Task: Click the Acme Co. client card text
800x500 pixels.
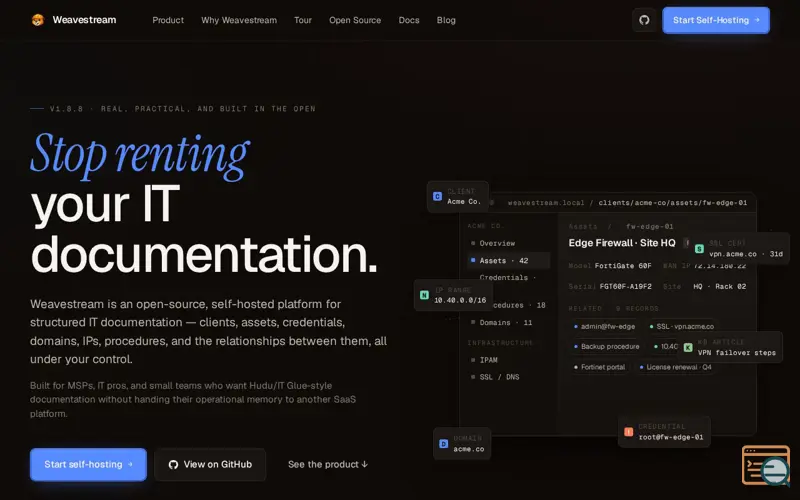Action: (464, 202)
